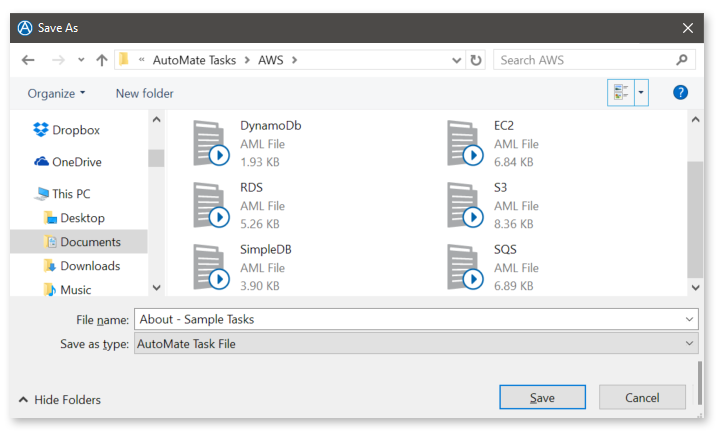Viewport: 721px width, 433px height.
Task: Select OneDrive label in navigation pane
Action: [x=77, y=162]
